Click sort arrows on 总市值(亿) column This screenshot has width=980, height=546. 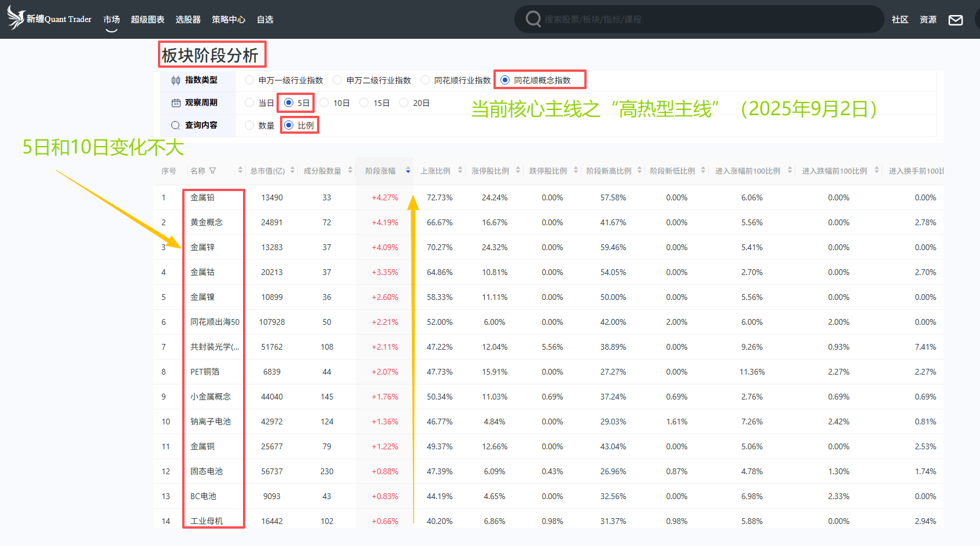click(x=293, y=170)
